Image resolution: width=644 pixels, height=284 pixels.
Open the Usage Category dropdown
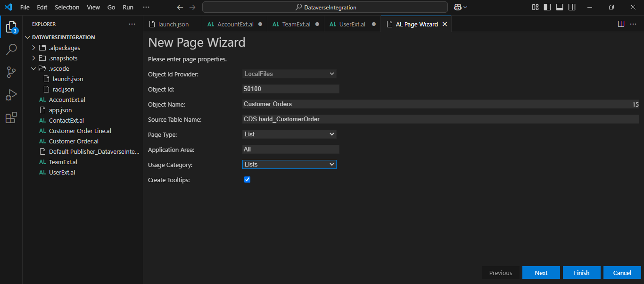[x=289, y=165]
